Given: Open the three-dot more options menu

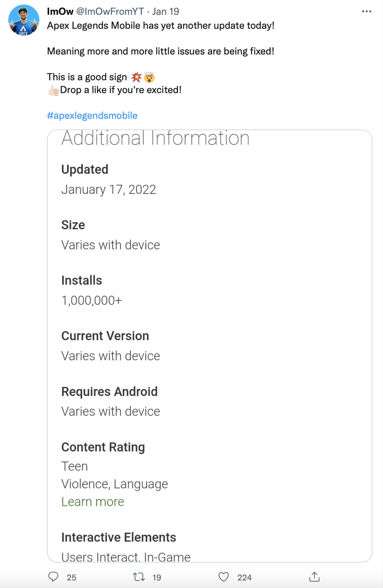Looking at the screenshot, I should point(366,11).
